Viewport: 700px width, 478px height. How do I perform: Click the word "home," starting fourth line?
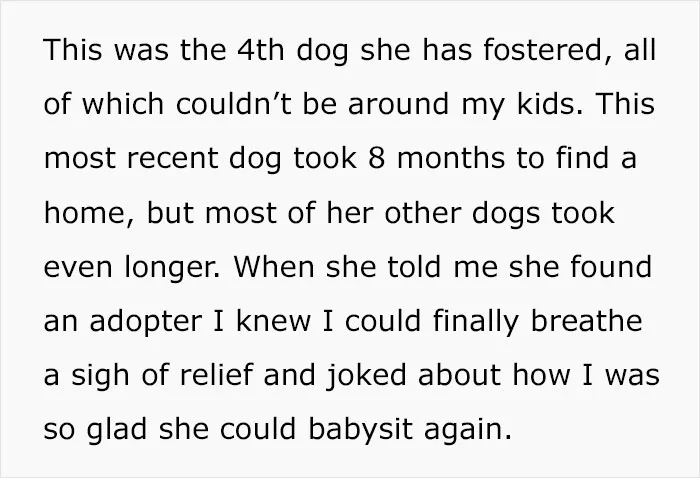click(89, 213)
